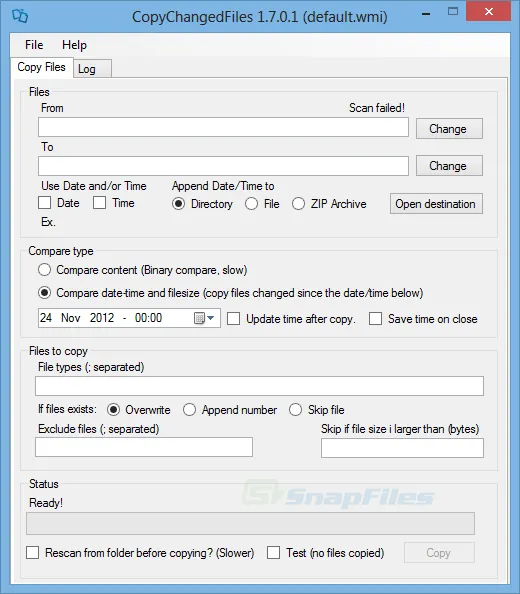Click the CopyChangedFiles app icon in title bar
This screenshot has height=594, width=520.
pos(20,16)
